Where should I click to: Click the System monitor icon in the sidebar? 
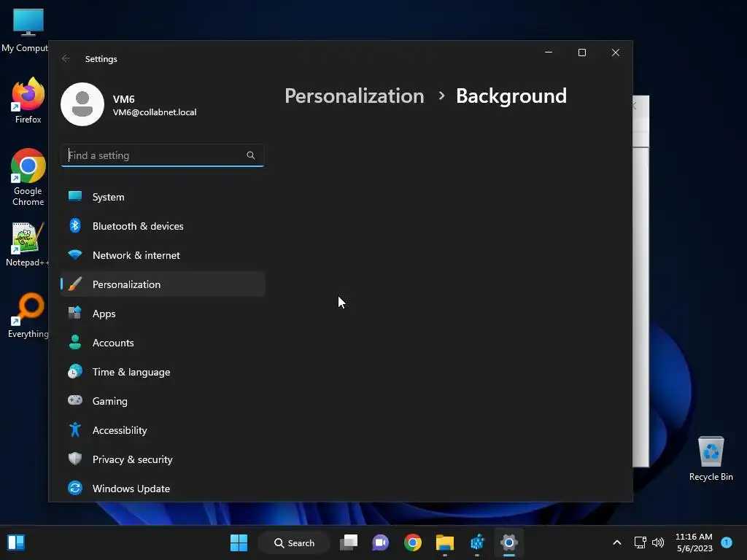75,196
